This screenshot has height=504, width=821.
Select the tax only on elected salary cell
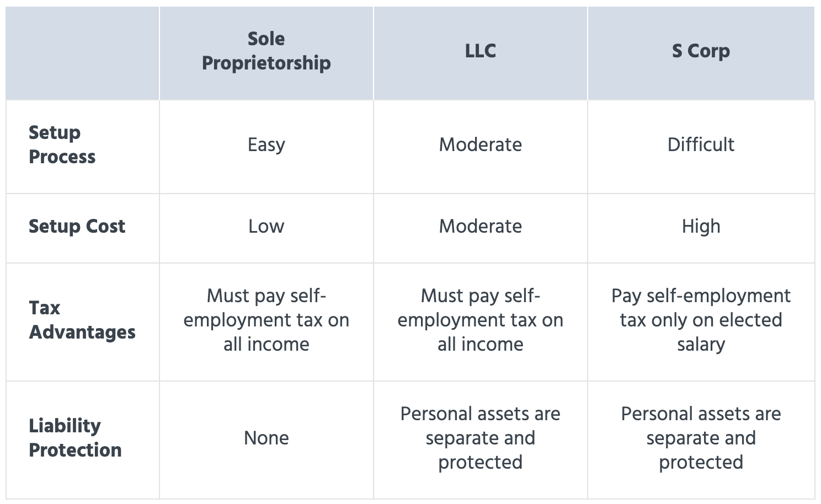click(x=701, y=320)
